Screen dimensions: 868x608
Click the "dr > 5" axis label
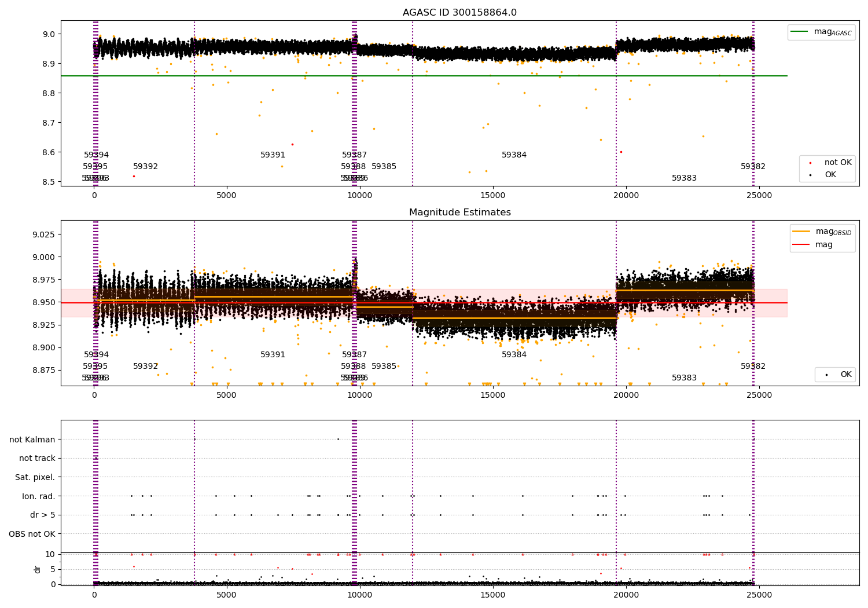point(43,515)
